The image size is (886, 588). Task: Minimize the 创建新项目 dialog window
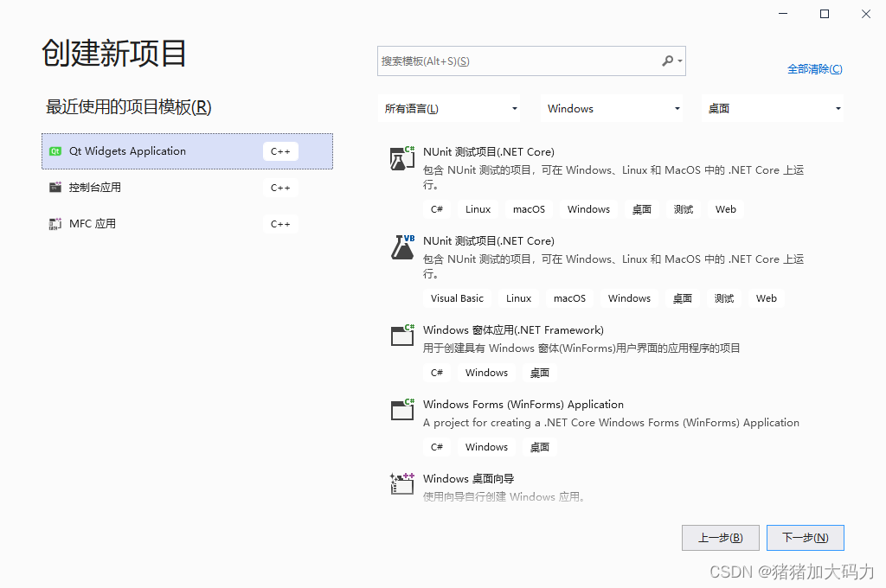(783, 14)
